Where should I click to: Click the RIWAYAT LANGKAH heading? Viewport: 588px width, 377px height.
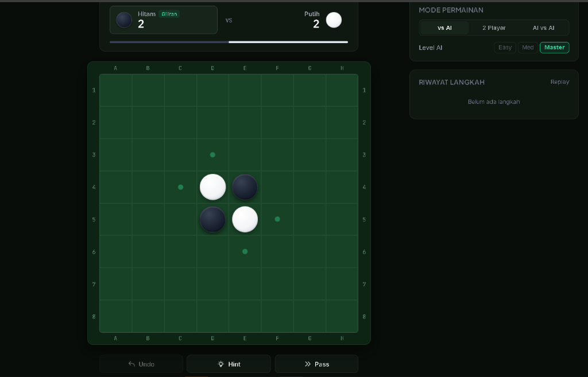pyautogui.click(x=451, y=82)
